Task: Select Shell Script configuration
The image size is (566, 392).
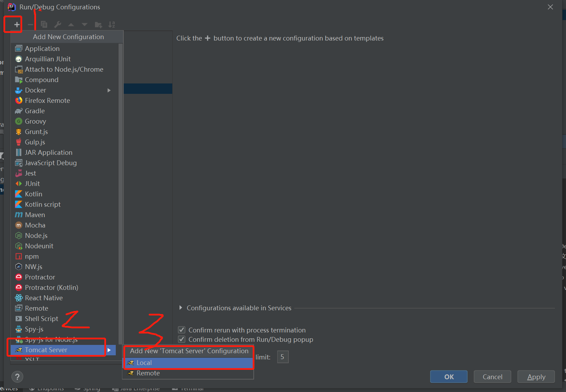Action: [x=64, y=319]
